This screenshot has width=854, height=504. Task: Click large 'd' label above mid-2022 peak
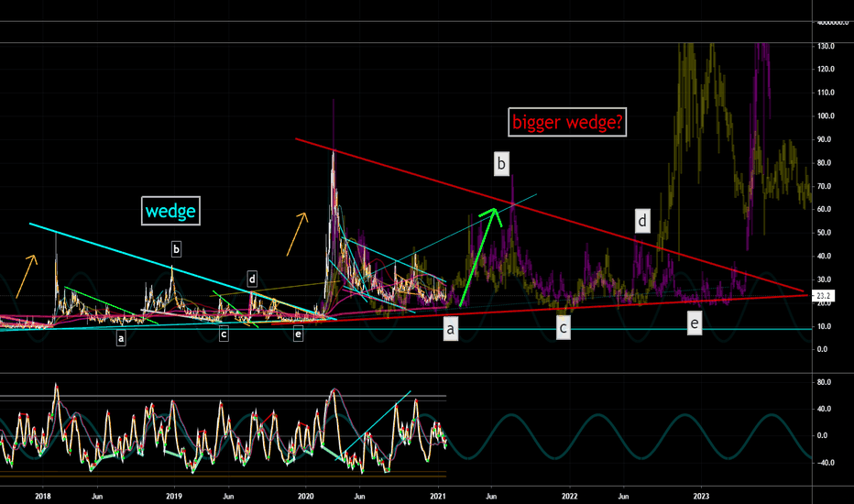pos(642,221)
